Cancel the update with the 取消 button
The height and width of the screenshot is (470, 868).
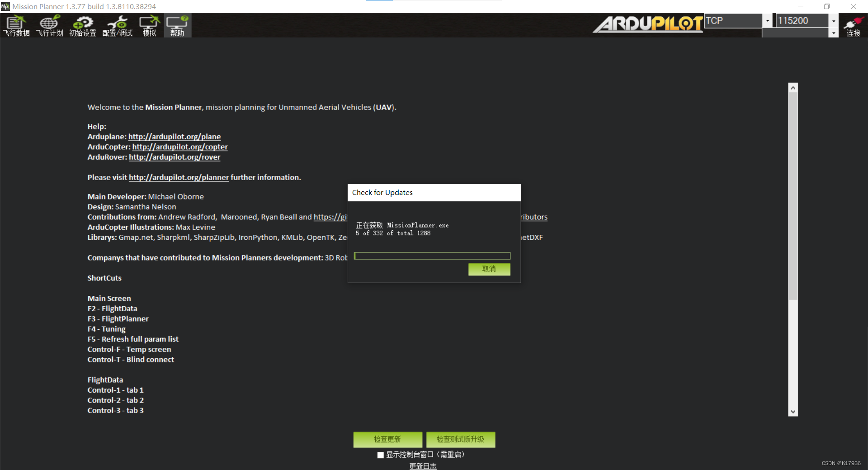[489, 269]
